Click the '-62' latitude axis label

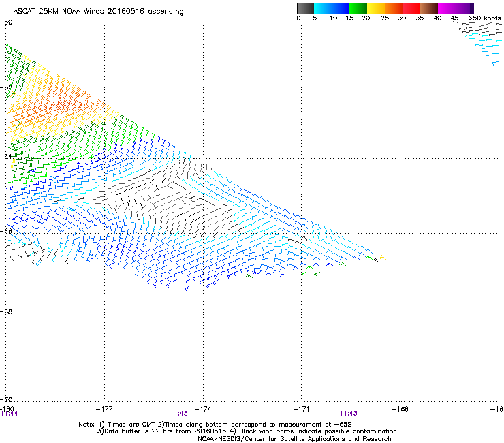coord(6,87)
